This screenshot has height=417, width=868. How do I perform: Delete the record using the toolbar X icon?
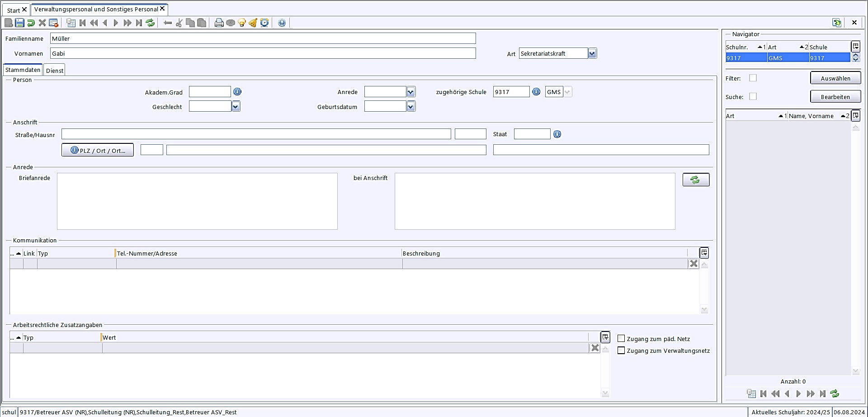pyautogui.click(x=42, y=23)
